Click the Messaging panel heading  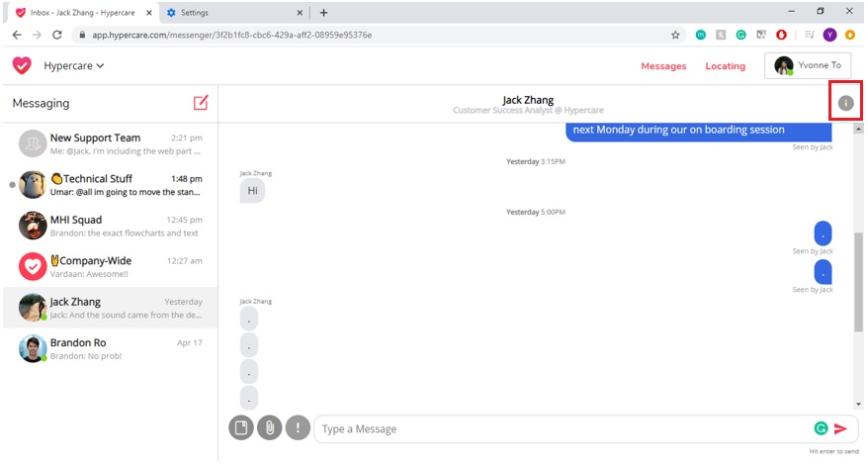(x=41, y=103)
